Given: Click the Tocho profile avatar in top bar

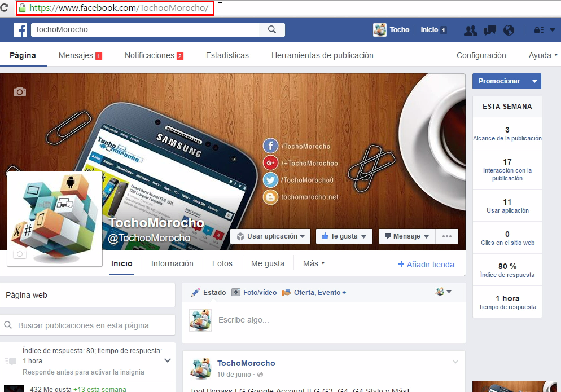Looking at the screenshot, I should point(380,30).
